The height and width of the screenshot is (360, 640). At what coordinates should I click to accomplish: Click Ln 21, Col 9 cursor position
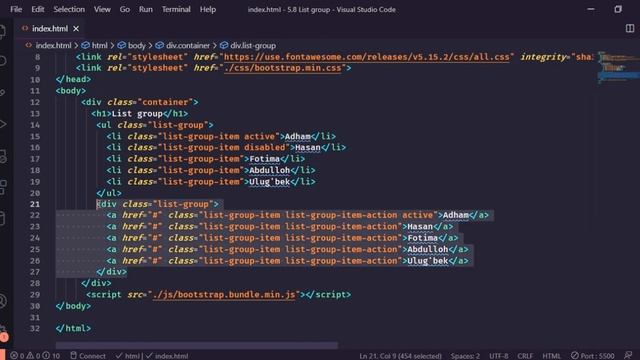(x=400, y=356)
